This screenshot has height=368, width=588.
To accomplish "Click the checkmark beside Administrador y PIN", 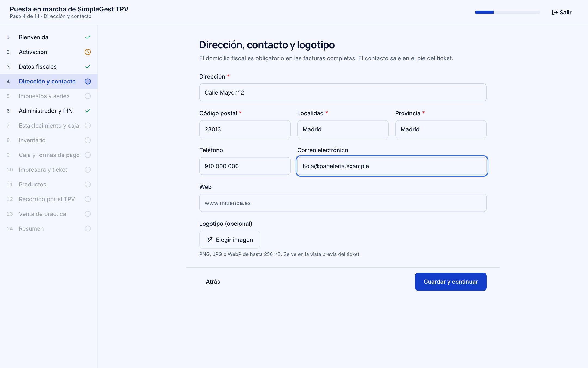I will [x=88, y=111].
